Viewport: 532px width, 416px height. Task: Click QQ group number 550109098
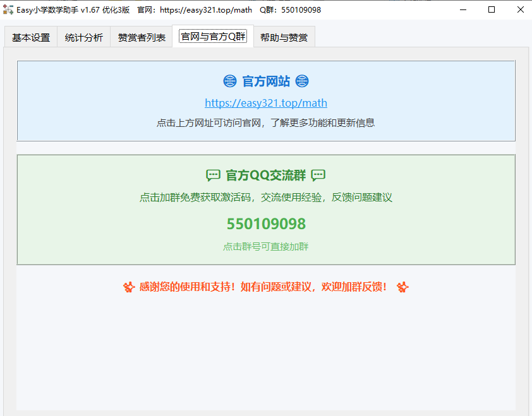[266, 223]
